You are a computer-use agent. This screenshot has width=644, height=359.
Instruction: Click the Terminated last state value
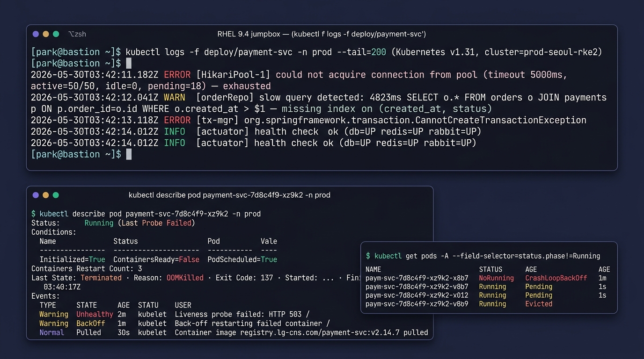pyautogui.click(x=101, y=278)
